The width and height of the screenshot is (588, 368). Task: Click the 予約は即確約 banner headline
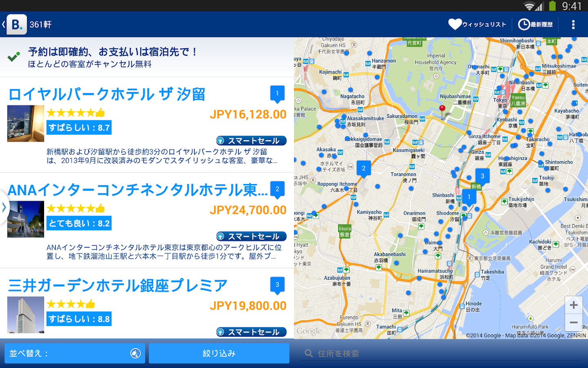tap(113, 52)
